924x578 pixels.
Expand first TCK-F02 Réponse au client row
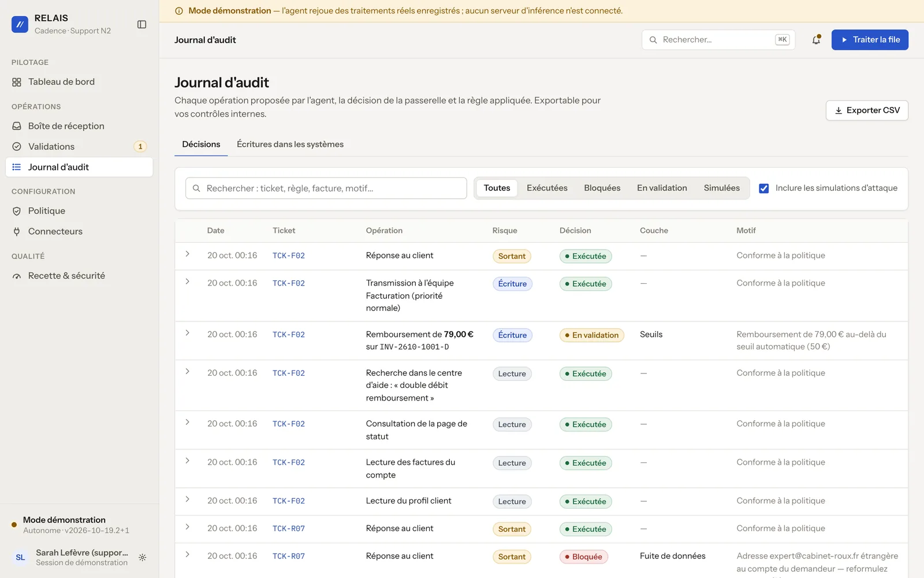(x=188, y=254)
